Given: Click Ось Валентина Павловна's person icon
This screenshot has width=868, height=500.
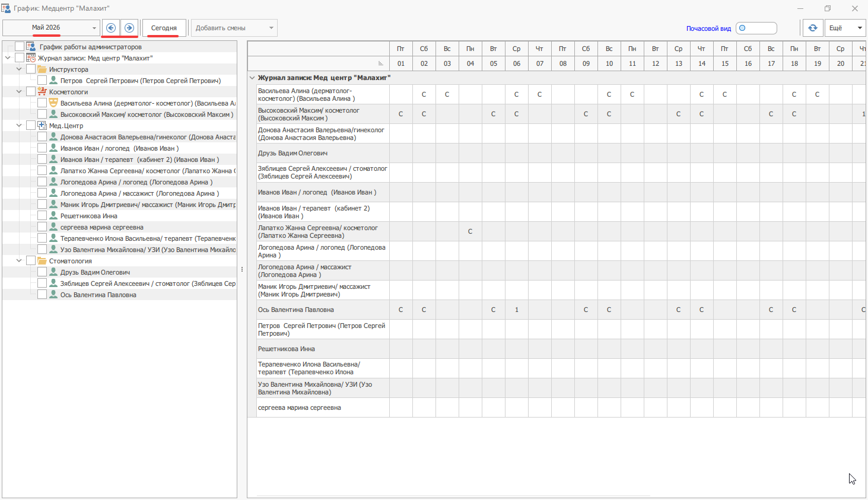Looking at the screenshot, I should (53, 295).
